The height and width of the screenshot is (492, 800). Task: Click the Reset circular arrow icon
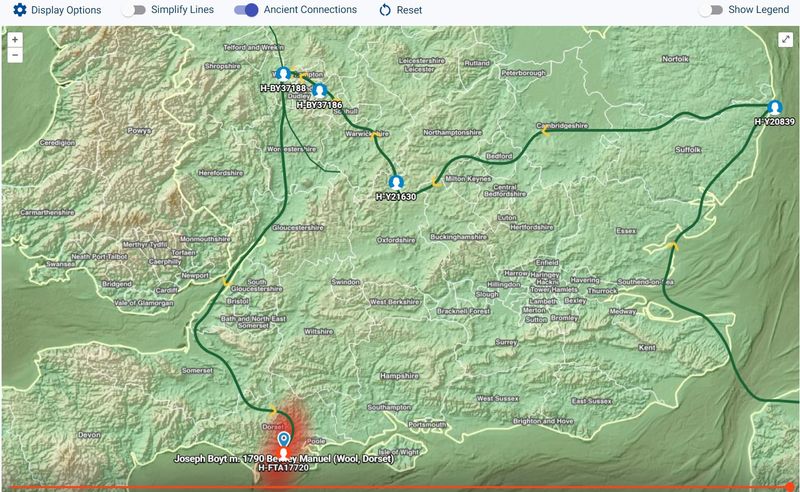pos(385,10)
